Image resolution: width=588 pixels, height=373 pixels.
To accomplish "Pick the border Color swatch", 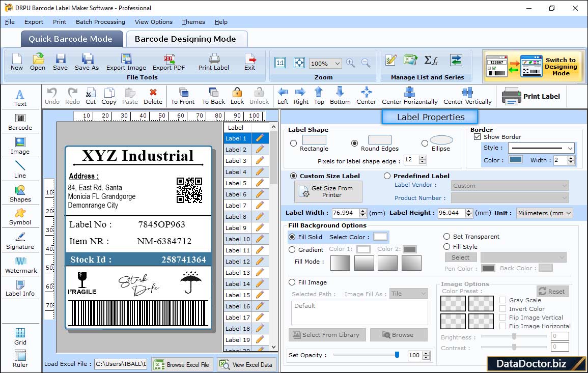I will point(516,160).
